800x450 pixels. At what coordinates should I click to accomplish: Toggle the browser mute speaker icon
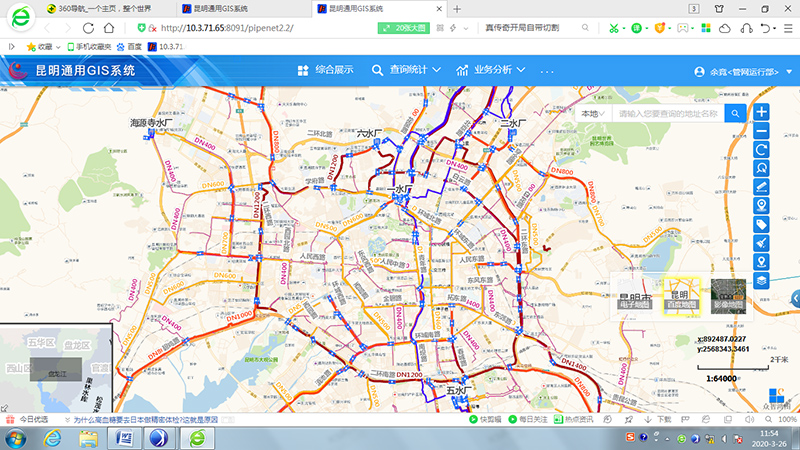[x=749, y=419]
